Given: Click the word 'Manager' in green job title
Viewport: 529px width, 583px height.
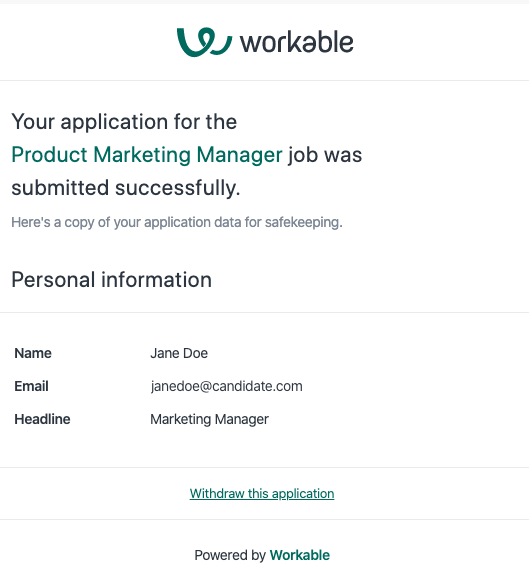Looking at the screenshot, I should (x=239, y=155).
